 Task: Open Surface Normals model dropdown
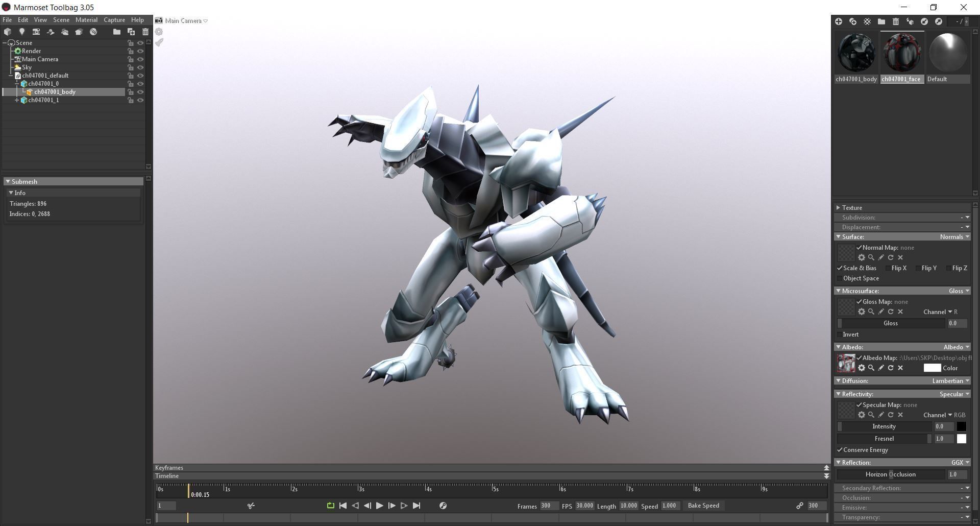[954, 237]
